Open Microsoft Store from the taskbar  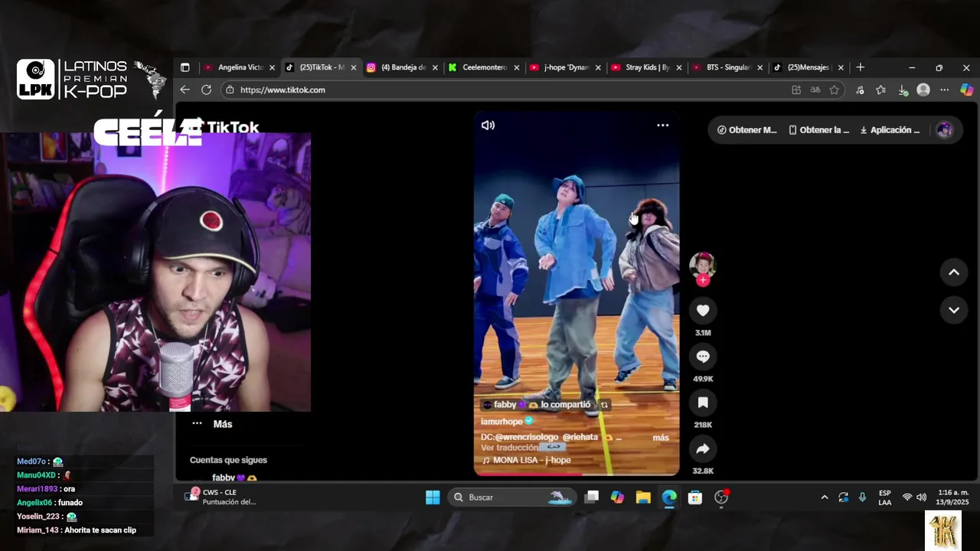(695, 497)
